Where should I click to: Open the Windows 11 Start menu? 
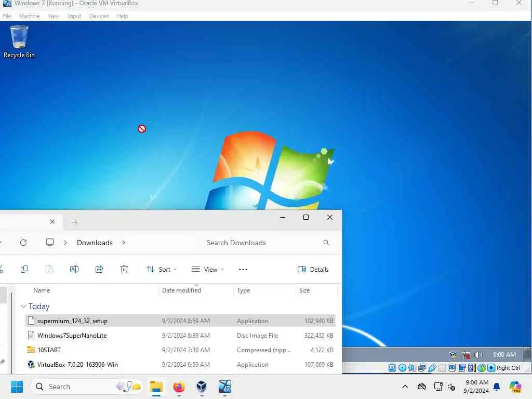[17, 387]
